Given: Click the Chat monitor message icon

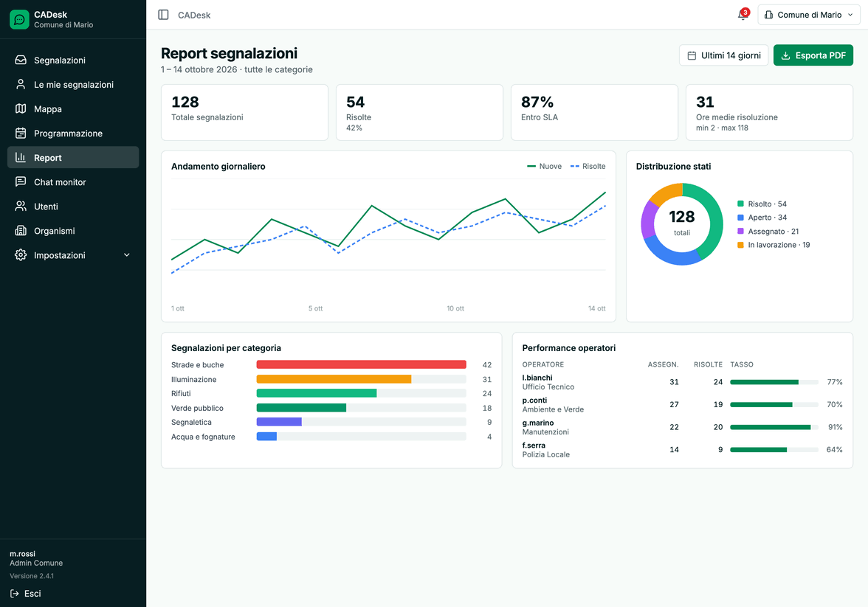Looking at the screenshot, I should (x=21, y=181).
